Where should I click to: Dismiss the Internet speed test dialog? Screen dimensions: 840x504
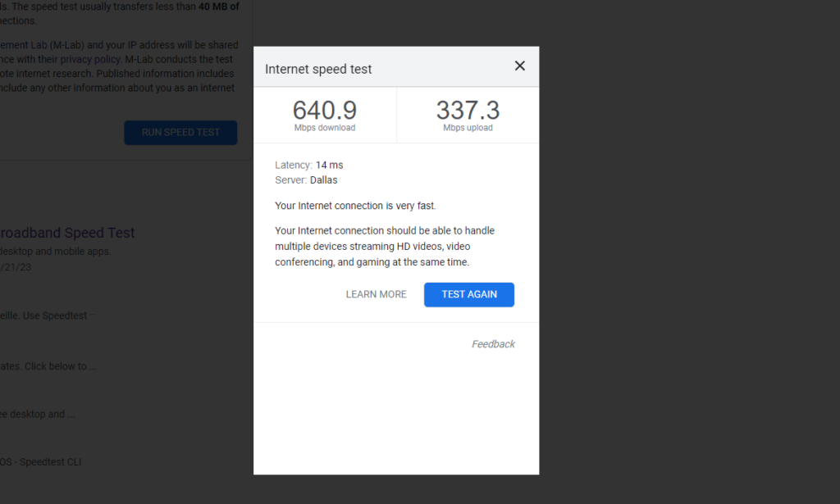point(519,66)
